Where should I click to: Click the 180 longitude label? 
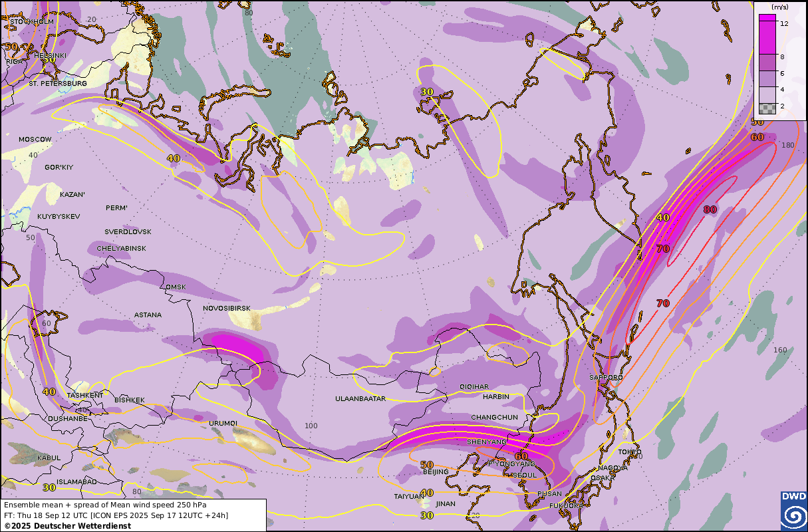788,145
